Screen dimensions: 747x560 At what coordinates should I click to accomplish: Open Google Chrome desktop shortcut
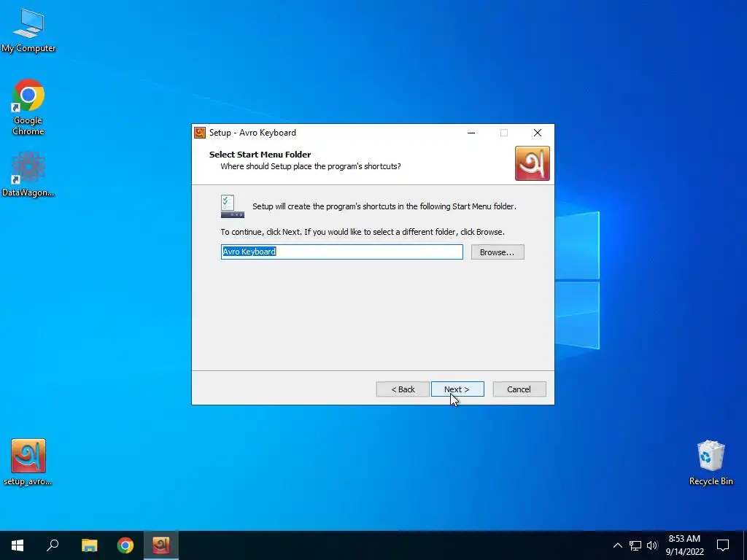pos(28,108)
